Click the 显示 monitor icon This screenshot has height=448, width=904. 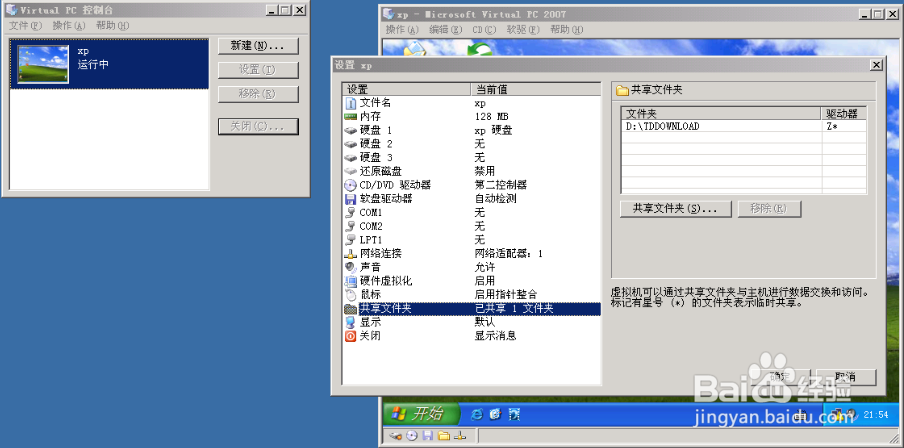(x=351, y=322)
